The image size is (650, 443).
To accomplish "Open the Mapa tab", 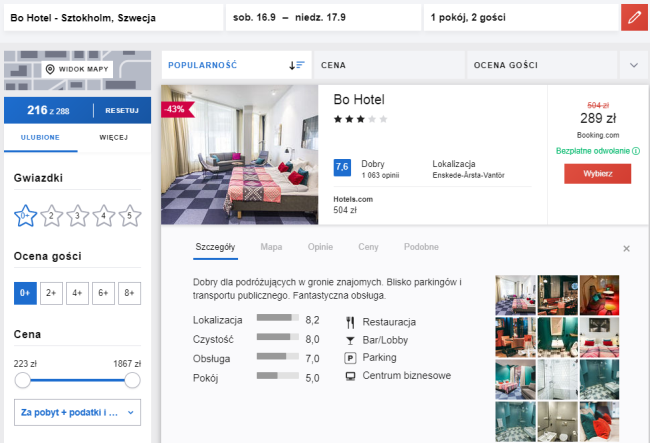I will pyautogui.click(x=271, y=247).
